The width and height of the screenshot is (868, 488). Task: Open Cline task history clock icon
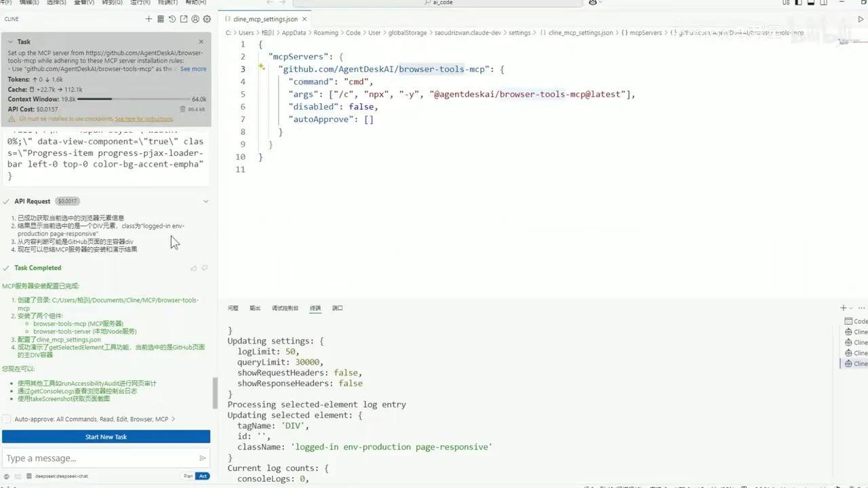(x=172, y=19)
